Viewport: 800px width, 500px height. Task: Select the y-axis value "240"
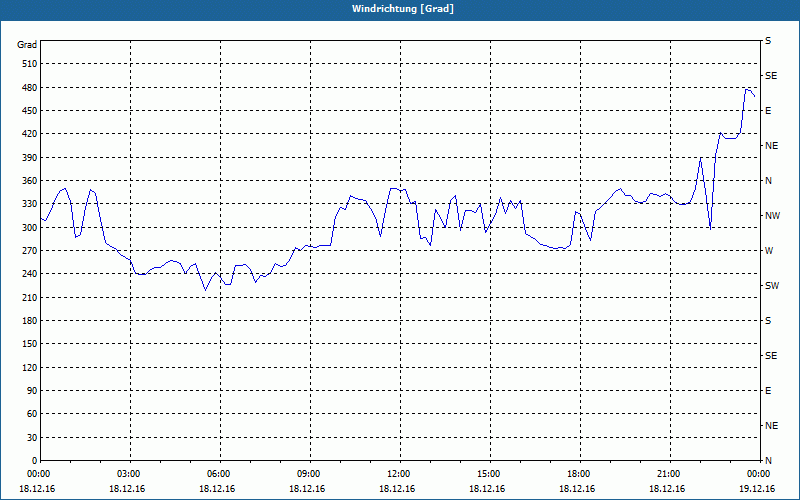click(30, 274)
